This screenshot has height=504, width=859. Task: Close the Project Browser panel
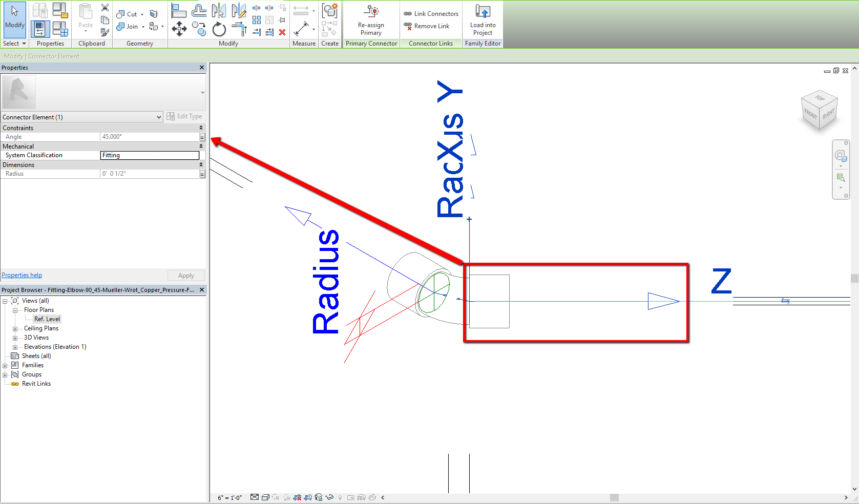[202, 290]
